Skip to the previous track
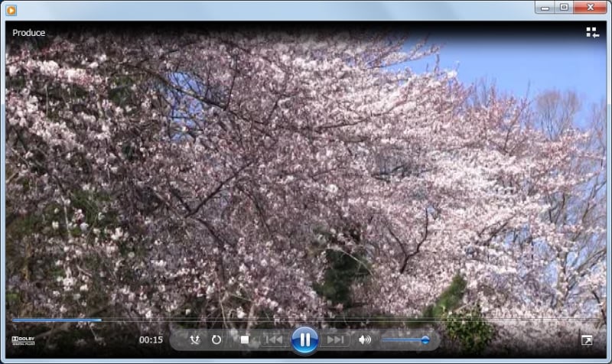Viewport: 612px width, 364px height. tap(274, 340)
